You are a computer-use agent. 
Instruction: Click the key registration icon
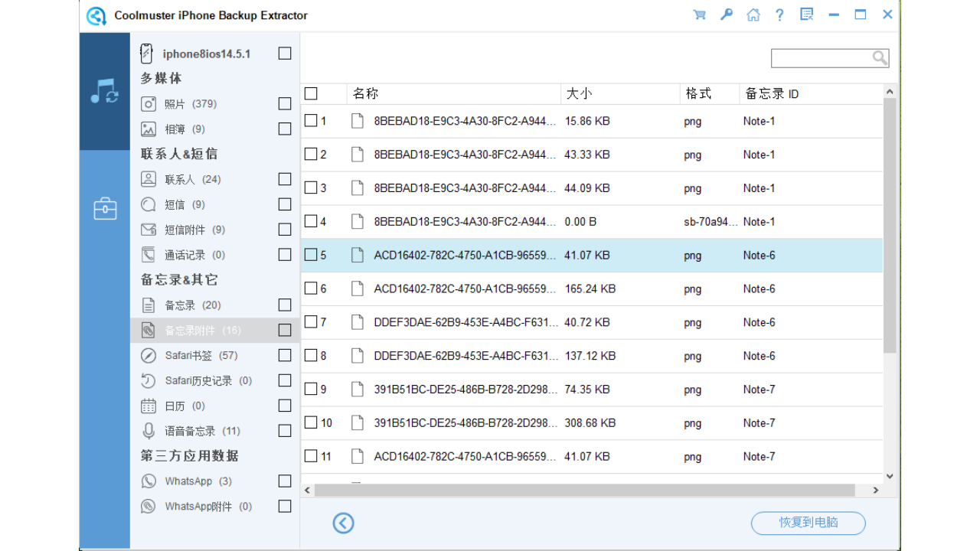(x=726, y=14)
